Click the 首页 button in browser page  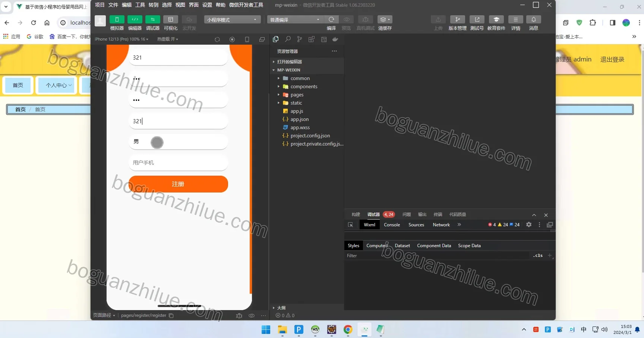(18, 85)
